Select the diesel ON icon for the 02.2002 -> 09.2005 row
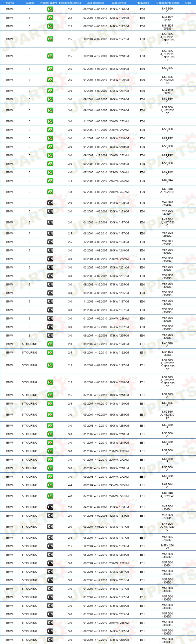196x644 pixels. 50,250
